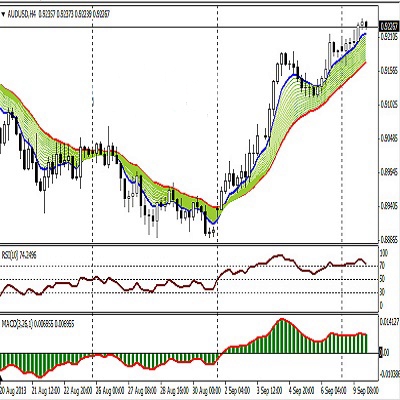Click the 6 Sep 04:00 time axis label
Image resolution: width=400 pixels, height=400 pixels.
[x=334, y=390]
